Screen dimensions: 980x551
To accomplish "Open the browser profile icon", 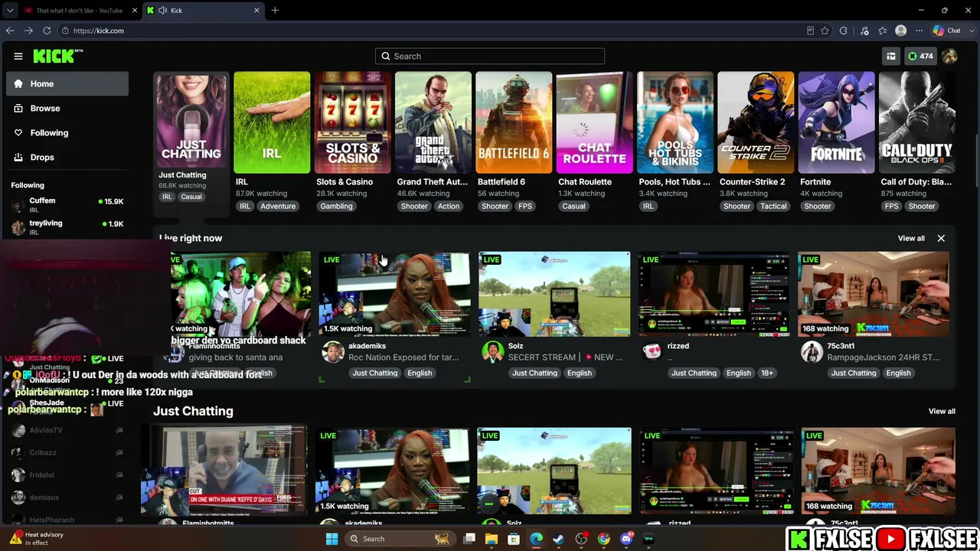I will point(901,31).
